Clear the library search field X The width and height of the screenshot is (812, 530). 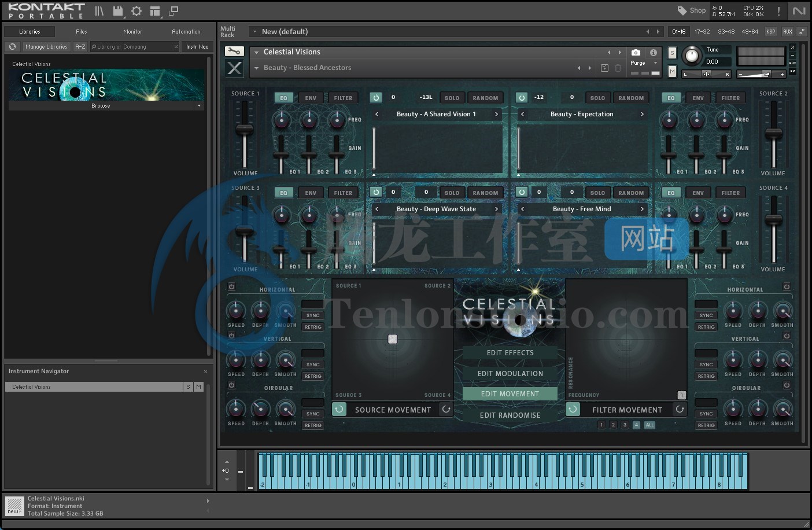176,46
